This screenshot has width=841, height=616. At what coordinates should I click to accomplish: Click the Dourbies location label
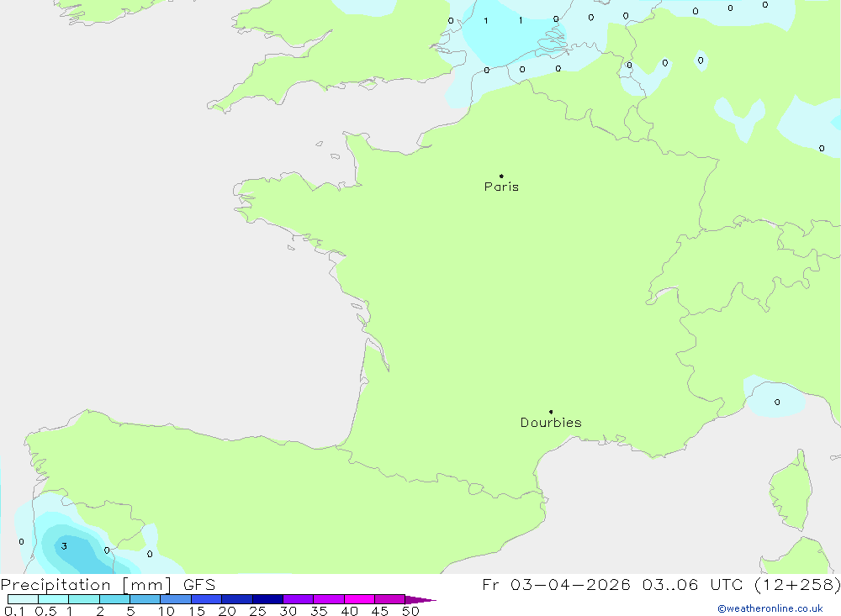[x=551, y=423]
